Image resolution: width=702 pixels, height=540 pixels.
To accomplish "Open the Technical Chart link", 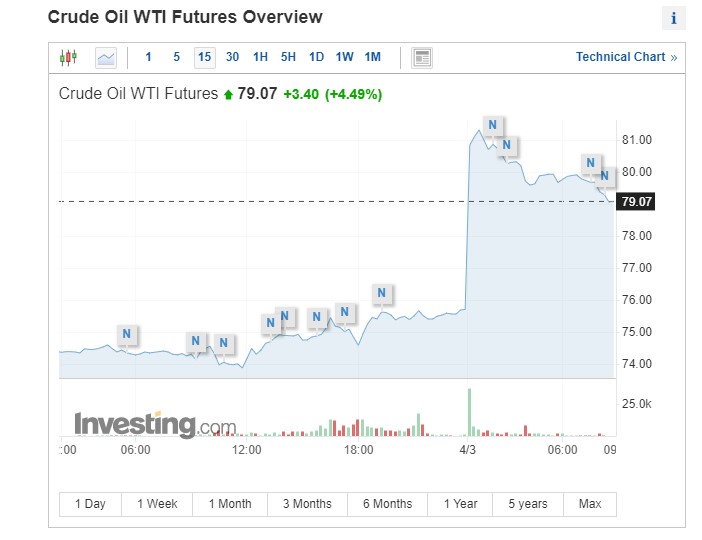I will [626, 57].
